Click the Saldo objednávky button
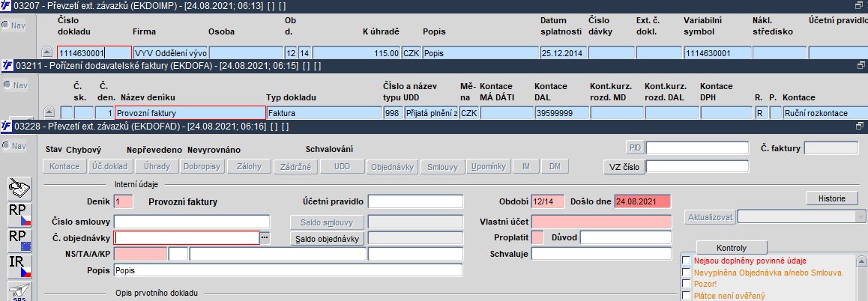This screenshot has height=301, width=868. click(x=328, y=239)
